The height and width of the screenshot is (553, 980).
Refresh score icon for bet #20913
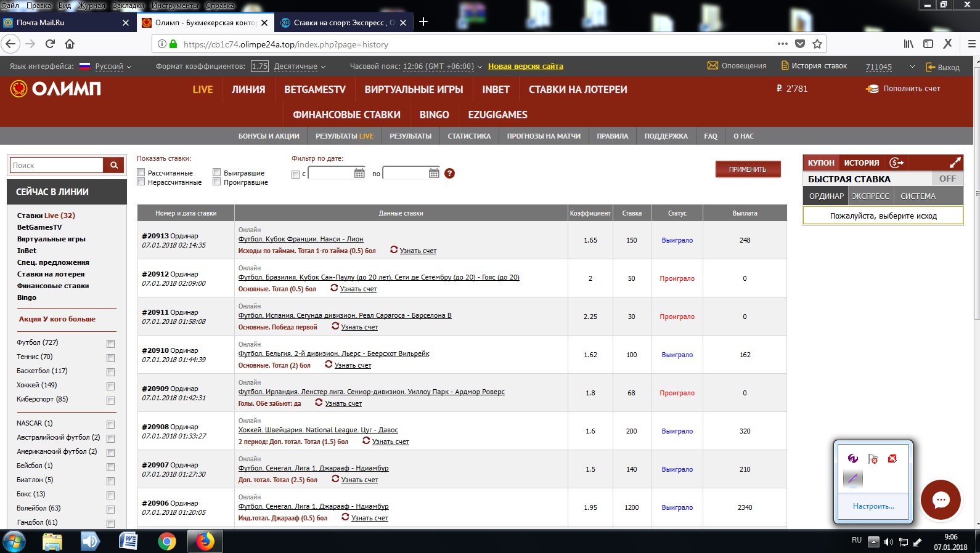[x=394, y=250]
